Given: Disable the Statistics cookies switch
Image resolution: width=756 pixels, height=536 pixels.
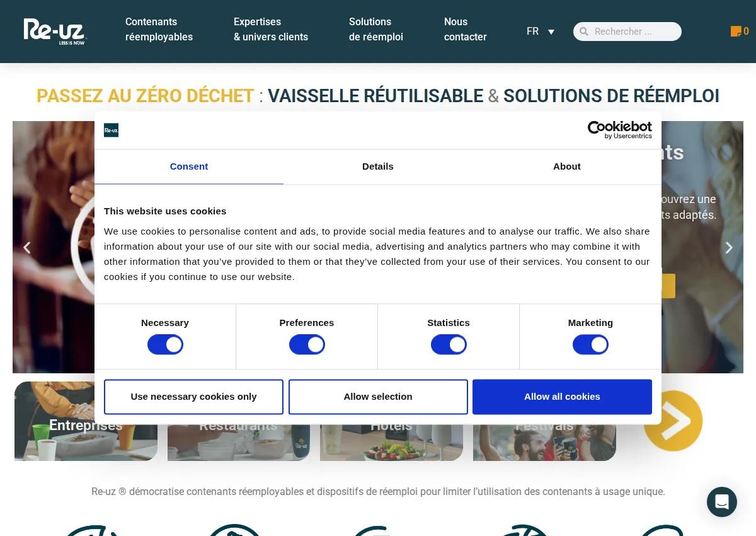Looking at the screenshot, I should [449, 344].
